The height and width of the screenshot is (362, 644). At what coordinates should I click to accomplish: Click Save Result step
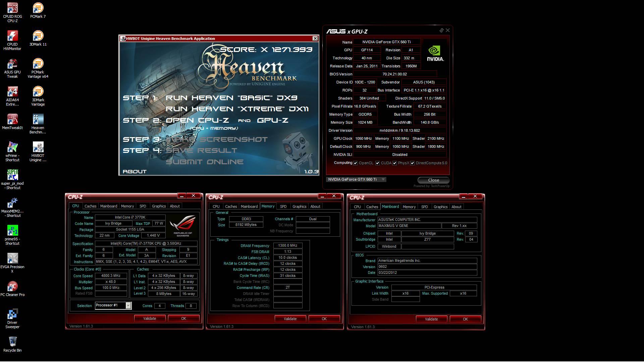201,150
